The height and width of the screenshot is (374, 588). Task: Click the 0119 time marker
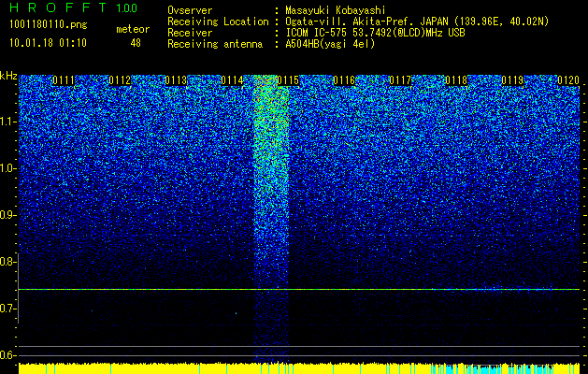point(512,80)
